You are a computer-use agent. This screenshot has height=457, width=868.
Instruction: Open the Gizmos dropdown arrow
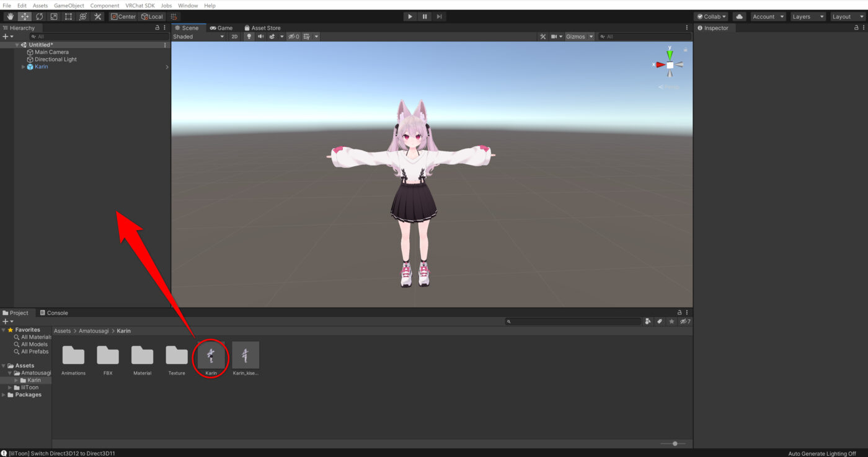[591, 37]
